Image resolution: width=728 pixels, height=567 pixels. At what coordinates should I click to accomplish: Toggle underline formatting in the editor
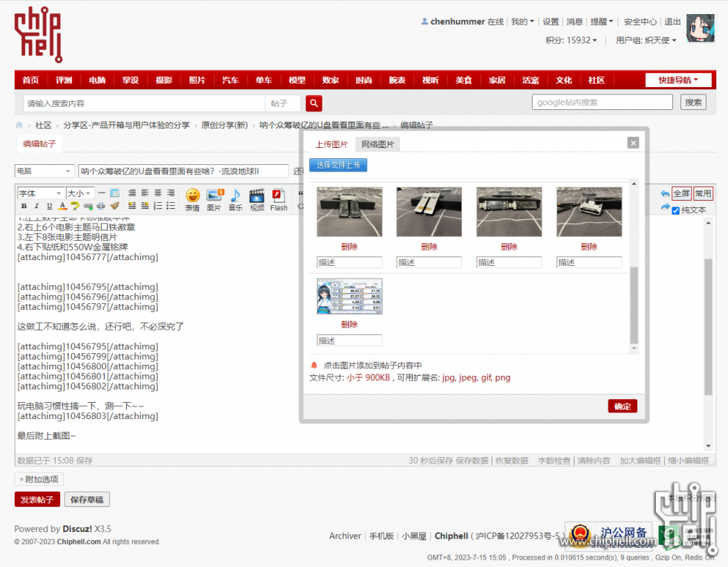pyautogui.click(x=49, y=206)
